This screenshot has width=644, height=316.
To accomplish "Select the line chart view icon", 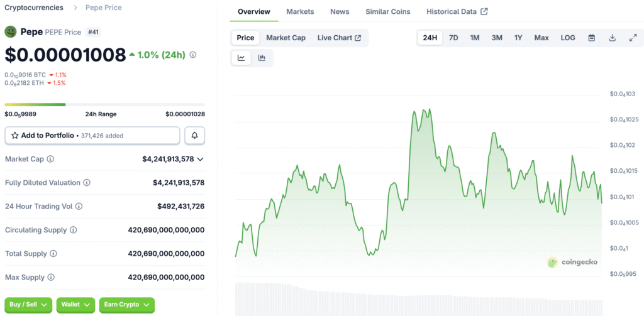I will point(241,58).
